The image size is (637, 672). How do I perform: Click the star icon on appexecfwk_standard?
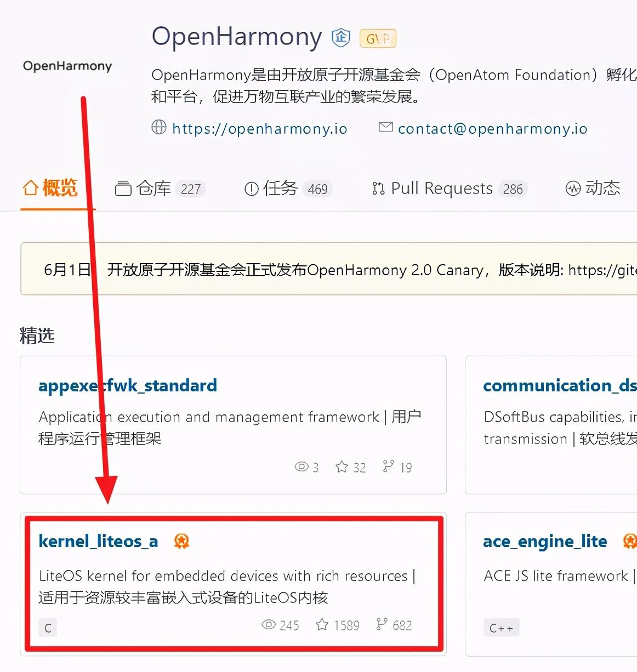point(342,466)
